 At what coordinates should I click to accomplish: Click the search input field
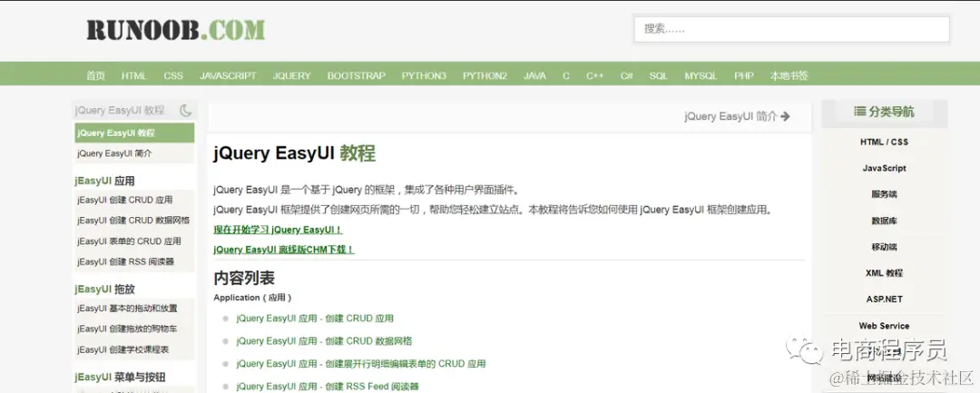pos(792,29)
